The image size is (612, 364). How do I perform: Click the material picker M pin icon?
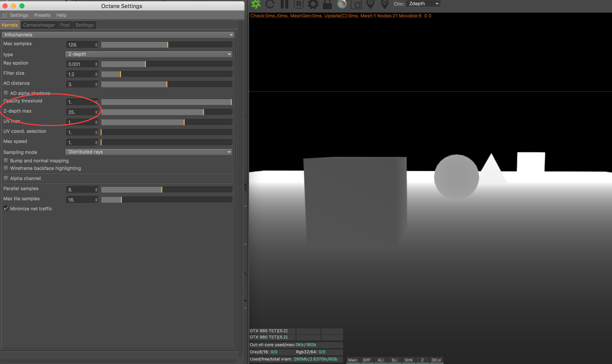(x=385, y=4)
